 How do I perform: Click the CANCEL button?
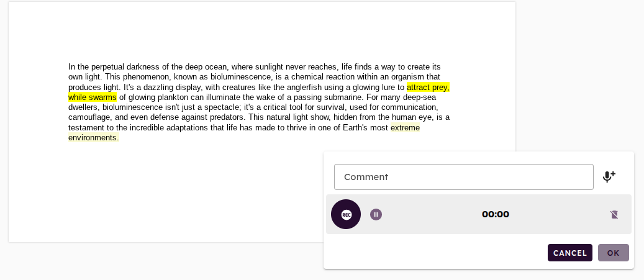tap(569, 253)
